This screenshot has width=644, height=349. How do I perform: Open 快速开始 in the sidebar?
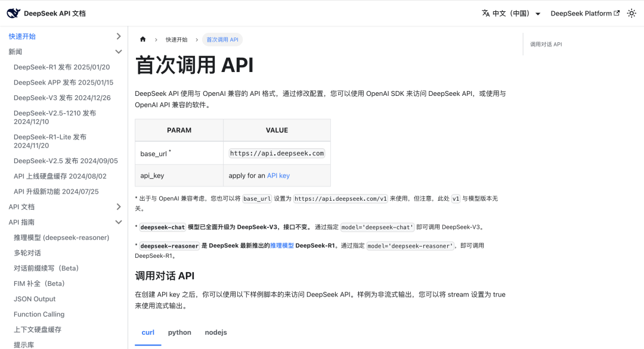22,36
